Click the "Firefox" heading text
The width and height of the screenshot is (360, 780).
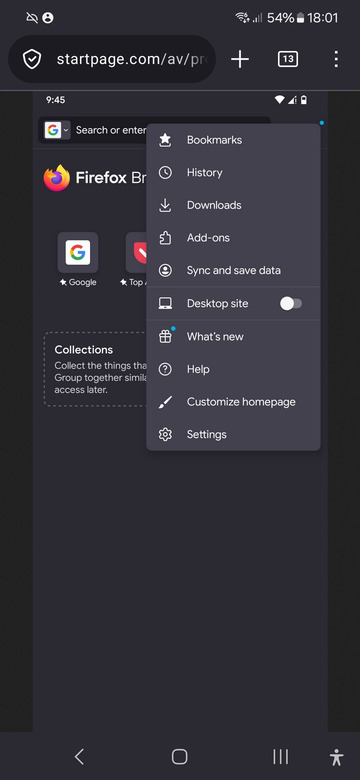pyautogui.click(x=101, y=178)
